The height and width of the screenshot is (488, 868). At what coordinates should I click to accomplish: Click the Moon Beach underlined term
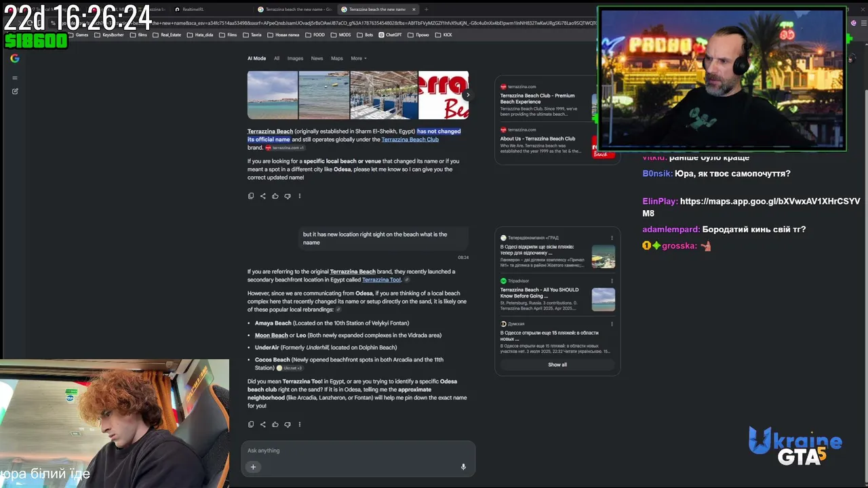271,335
